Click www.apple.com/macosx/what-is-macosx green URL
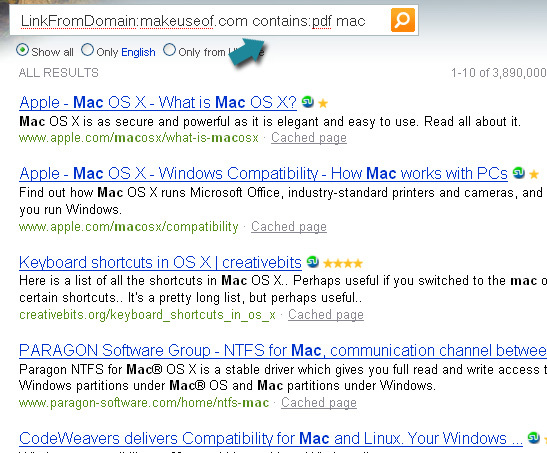This screenshot has width=547, height=453. coord(139,138)
